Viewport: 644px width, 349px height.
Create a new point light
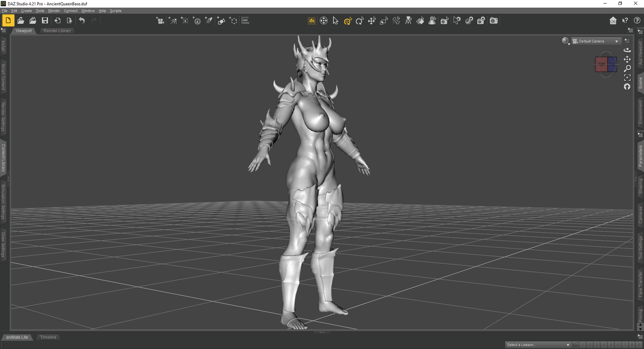tap(185, 21)
